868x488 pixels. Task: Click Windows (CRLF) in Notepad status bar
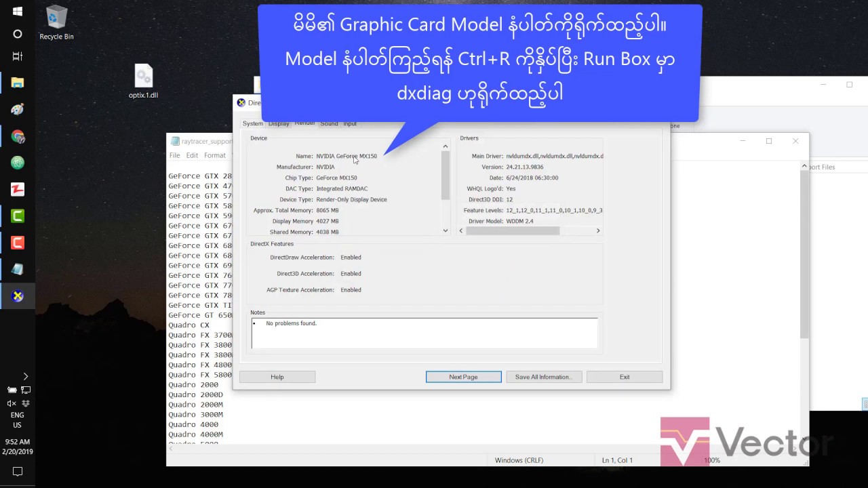[x=519, y=460]
